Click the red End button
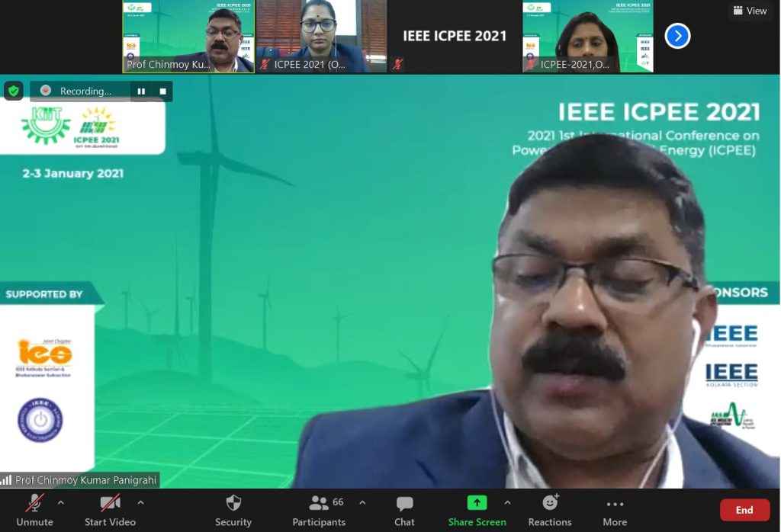 click(x=744, y=510)
